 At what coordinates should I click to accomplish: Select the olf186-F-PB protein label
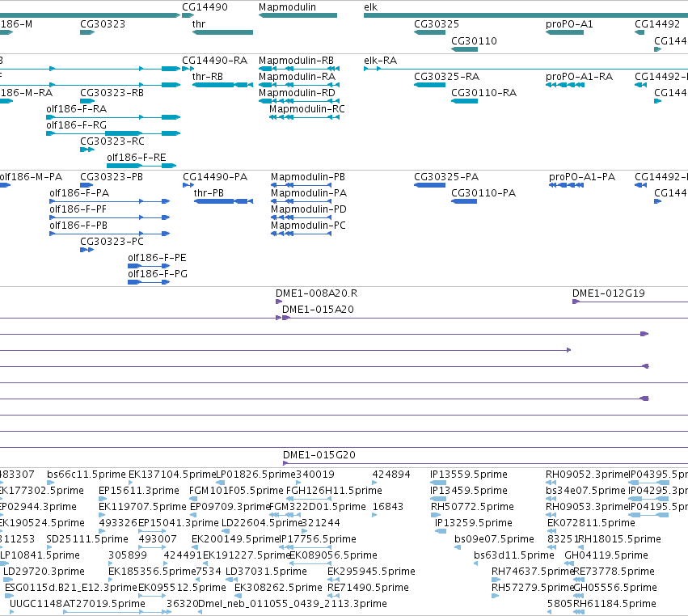[x=78, y=226]
